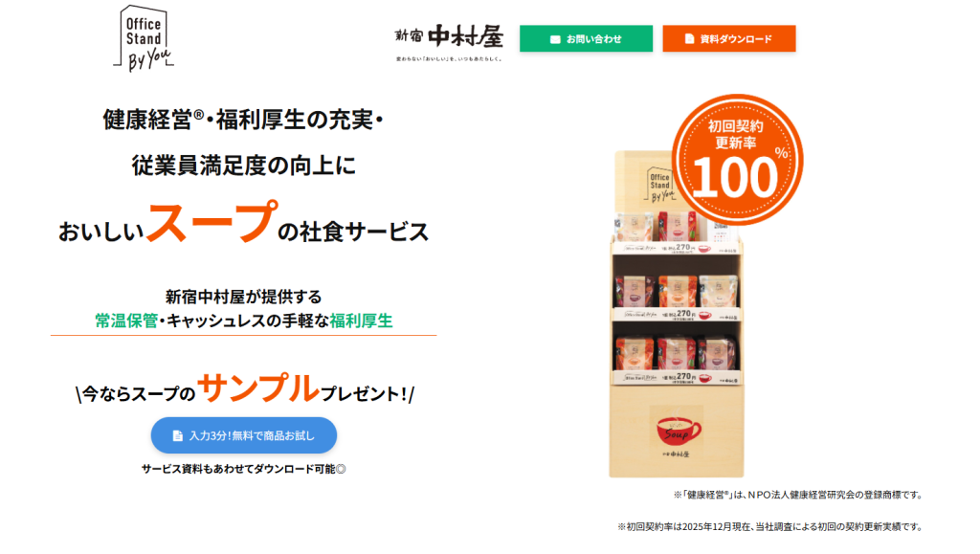Click the サービス資料もあわせてダウンロード可能 note
The width and height of the screenshot is (980, 554).
[x=244, y=469]
